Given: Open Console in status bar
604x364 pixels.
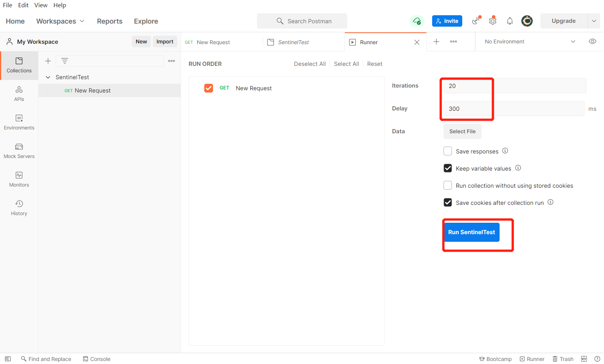Looking at the screenshot, I should click(97, 359).
